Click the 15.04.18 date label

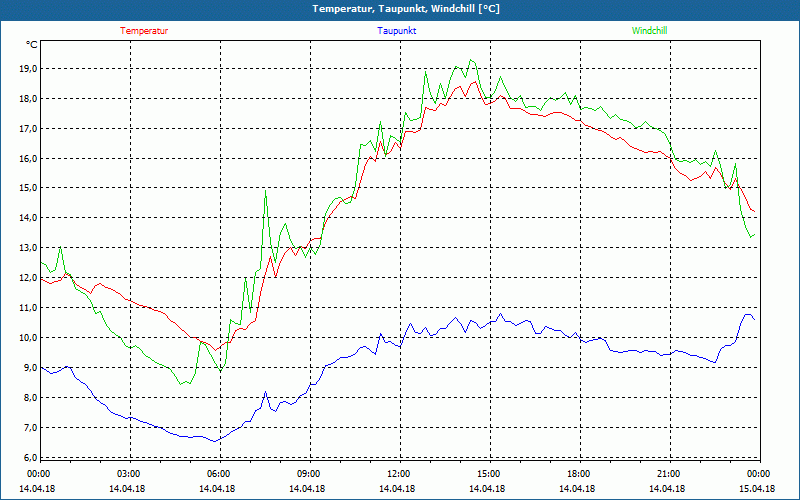pyautogui.click(x=757, y=489)
